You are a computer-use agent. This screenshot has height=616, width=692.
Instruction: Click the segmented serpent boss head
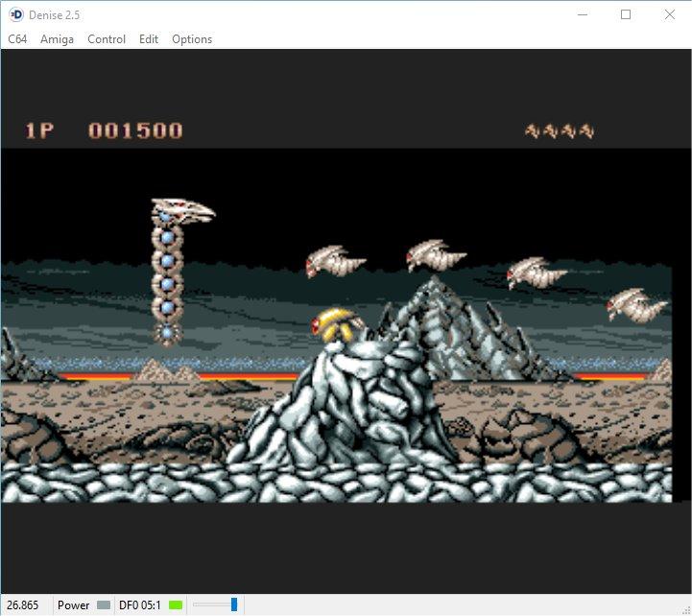(x=183, y=210)
